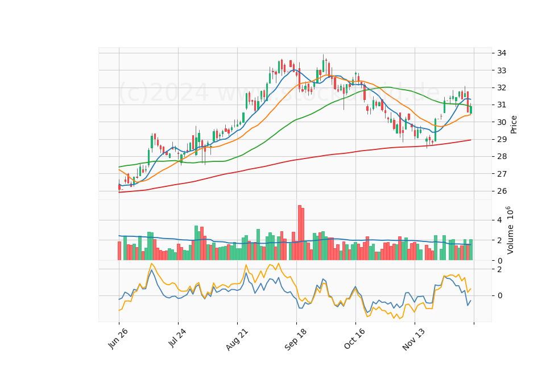Click the Jul 24 date label
Screen dimensions: 546x392
point(177,337)
